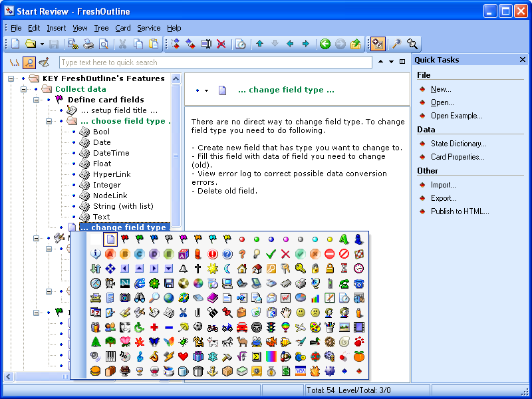Click the move node up arrow in toolbar
Image resolution: width=532 pixels, height=399 pixels.
coord(259,43)
